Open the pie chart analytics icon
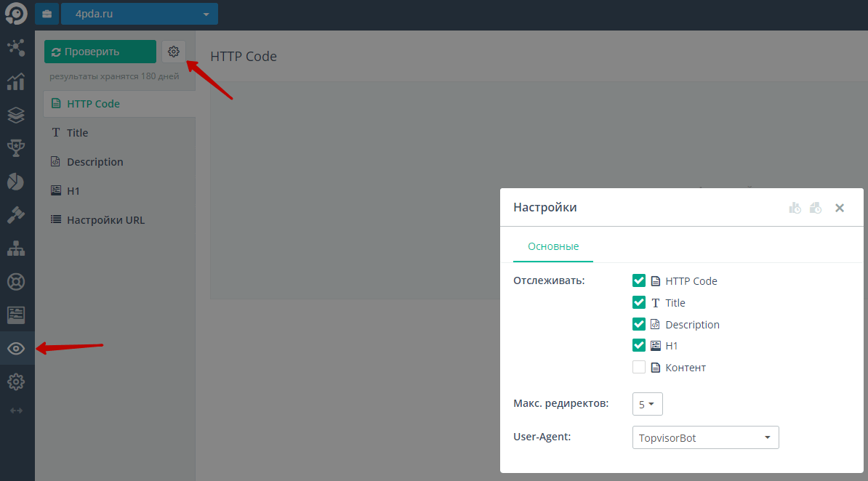 click(16, 182)
